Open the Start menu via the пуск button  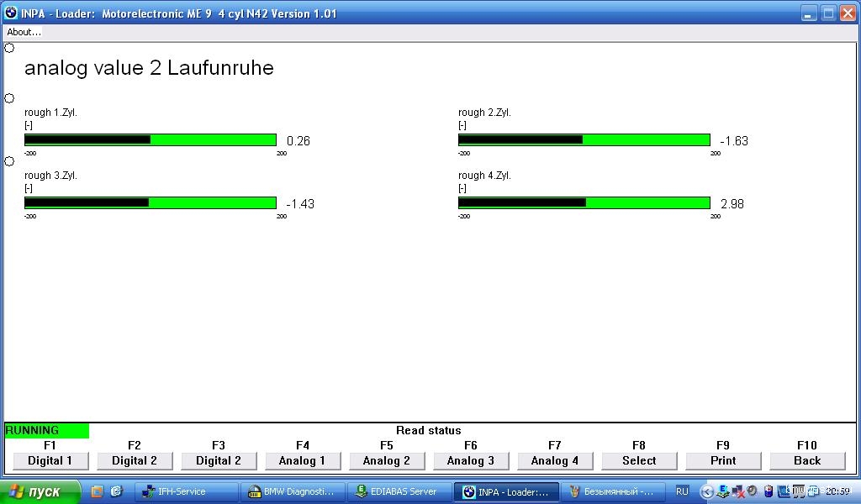point(40,491)
